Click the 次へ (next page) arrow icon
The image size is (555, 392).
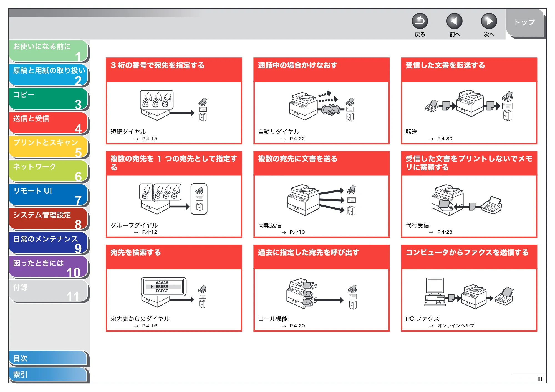489,21
